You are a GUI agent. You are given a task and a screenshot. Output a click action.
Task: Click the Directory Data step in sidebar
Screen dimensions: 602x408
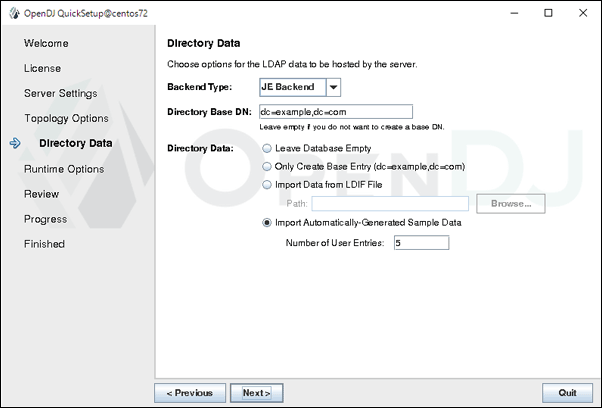[x=76, y=143]
